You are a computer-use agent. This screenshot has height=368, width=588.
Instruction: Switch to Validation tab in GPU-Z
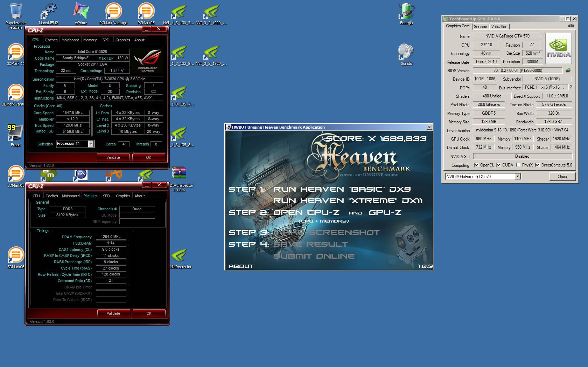499,27
